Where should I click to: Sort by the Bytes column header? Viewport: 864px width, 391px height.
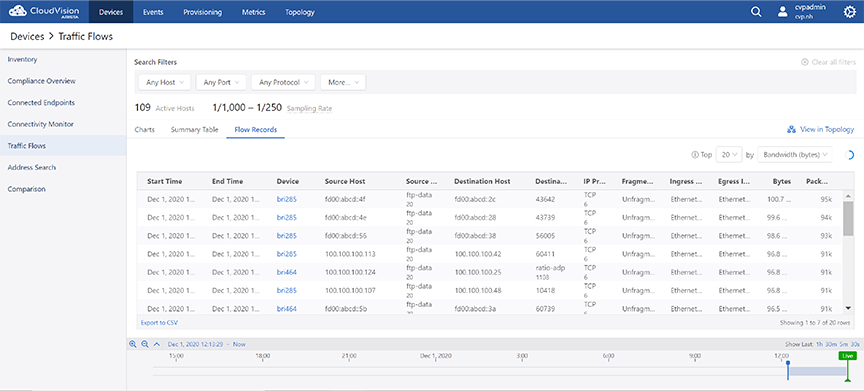[x=781, y=181]
